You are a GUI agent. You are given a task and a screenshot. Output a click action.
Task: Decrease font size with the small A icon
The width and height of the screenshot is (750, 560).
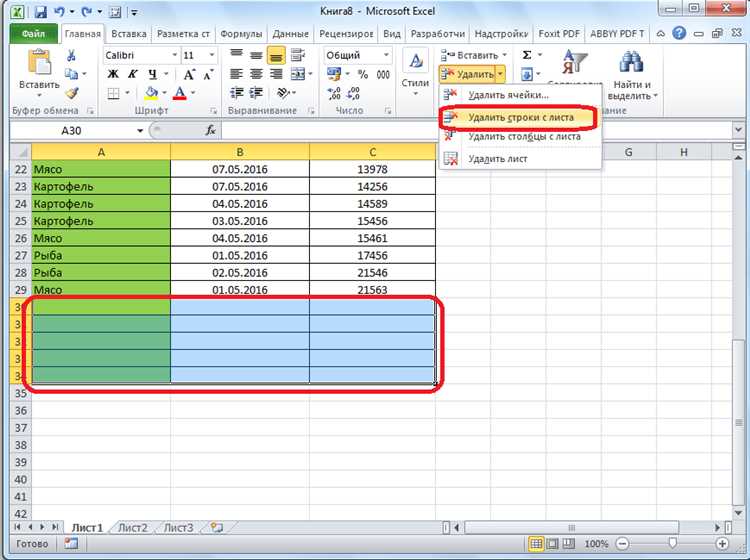tap(209, 74)
